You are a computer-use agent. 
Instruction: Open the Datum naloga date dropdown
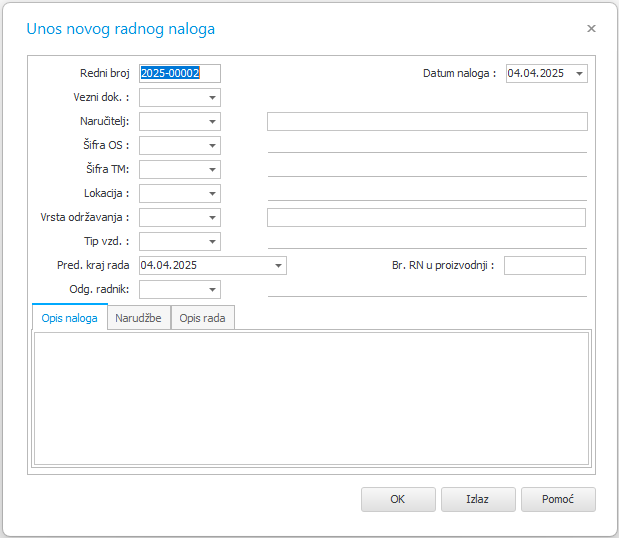point(579,73)
